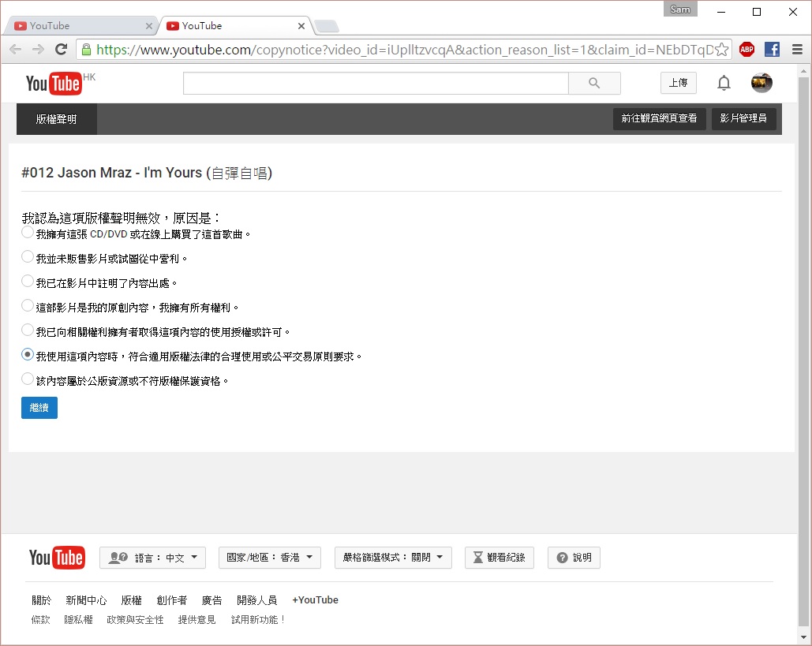Viewport: 812px width, 646px height.
Task: Open the 新聞中心 footer link
Action: [x=86, y=600]
